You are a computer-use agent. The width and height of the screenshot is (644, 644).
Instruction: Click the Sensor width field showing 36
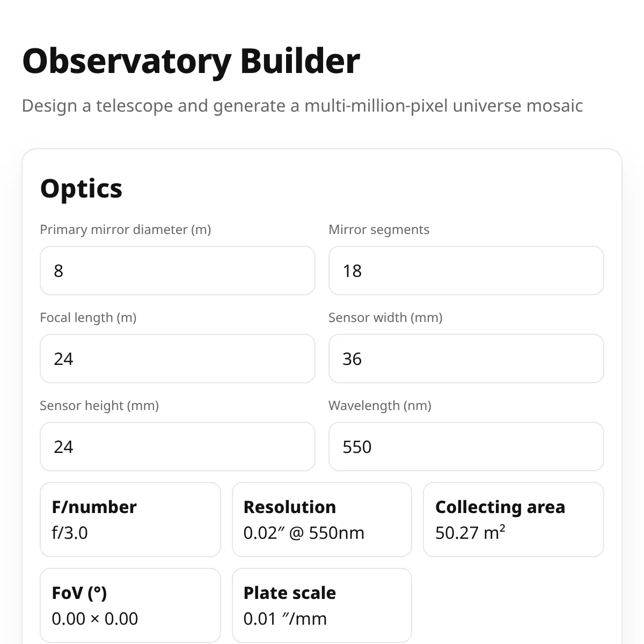pyautogui.click(x=466, y=358)
